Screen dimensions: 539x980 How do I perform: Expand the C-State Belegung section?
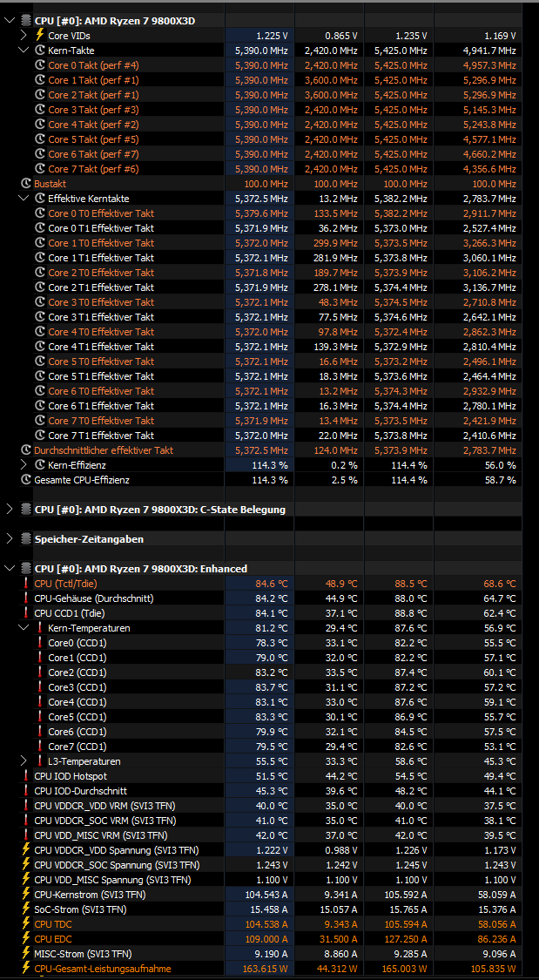10,510
